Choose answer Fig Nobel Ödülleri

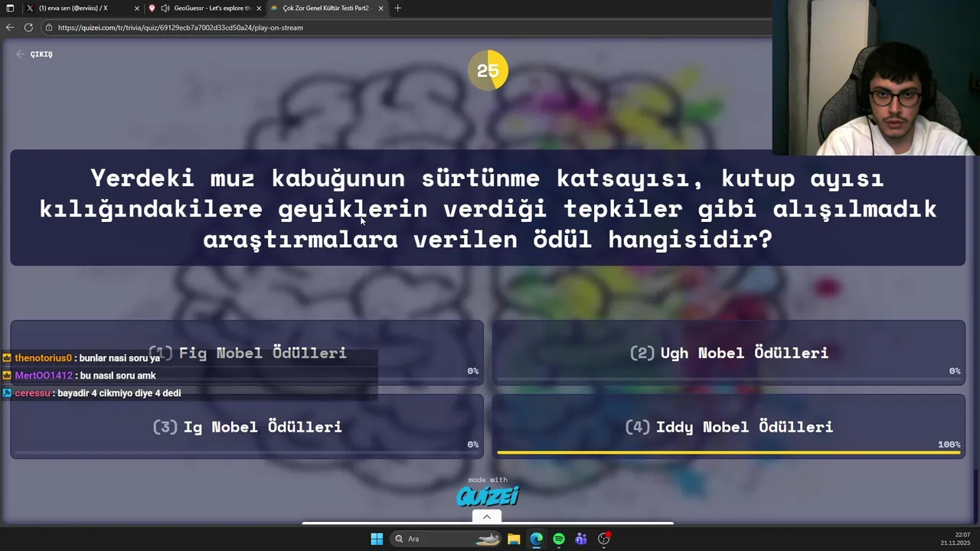247,352
